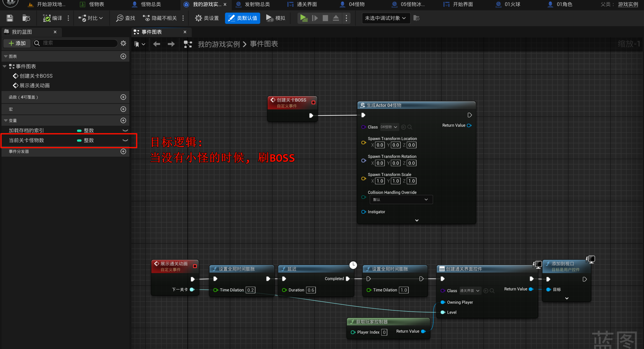Toggle visibility eye for 加载存档的索引
This screenshot has width=644, height=349.
click(x=125, y=130)
